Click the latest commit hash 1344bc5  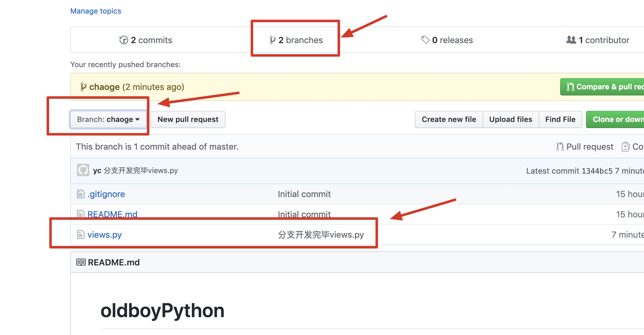pos(597,171)
